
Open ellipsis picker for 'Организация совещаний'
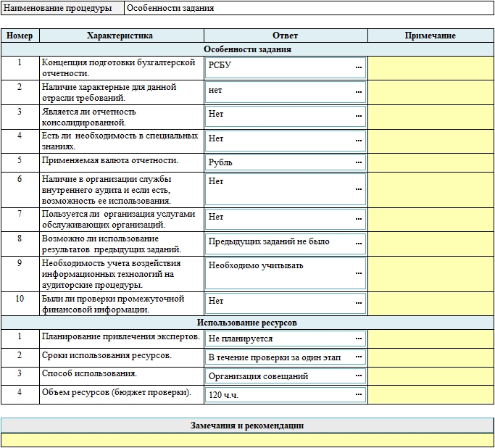tap(358, 376)
